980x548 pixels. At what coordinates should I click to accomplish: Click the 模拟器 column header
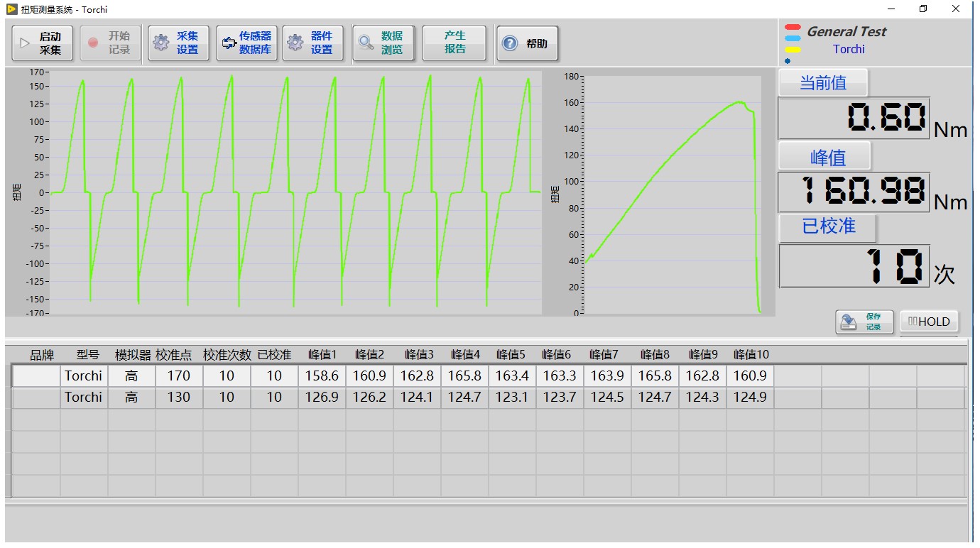pos(133,355)
